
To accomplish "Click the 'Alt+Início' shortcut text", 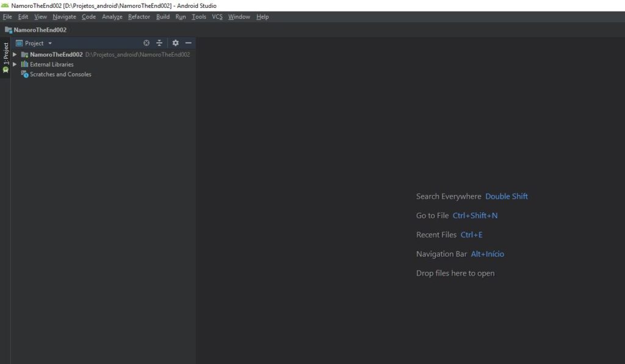I will click(x=487, y=254).
